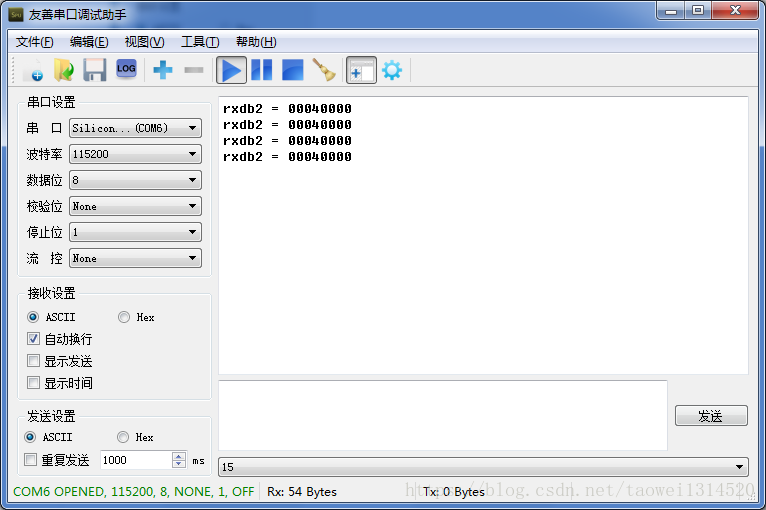
Task: Click inside the send text input area
Action: (443, 415)
